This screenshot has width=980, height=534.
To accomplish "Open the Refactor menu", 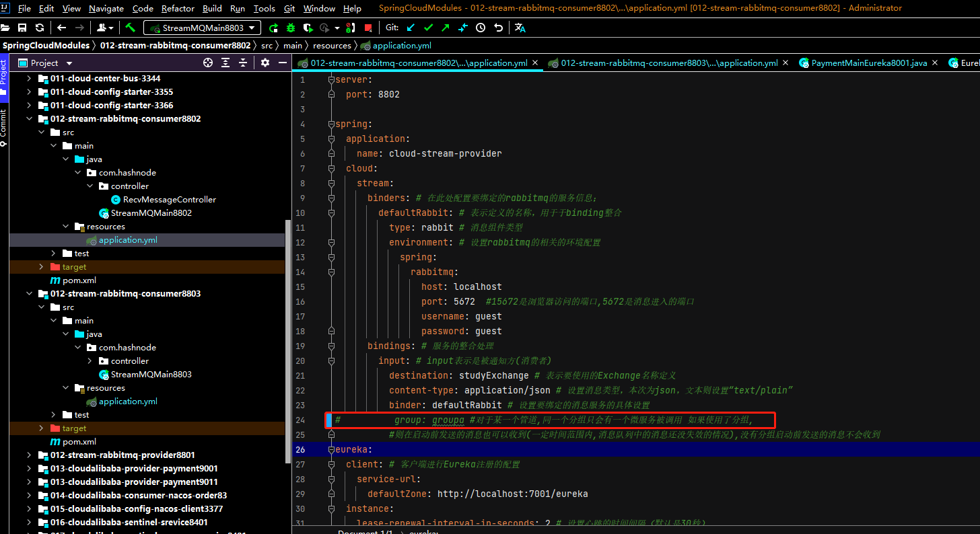I will (178, 8).
